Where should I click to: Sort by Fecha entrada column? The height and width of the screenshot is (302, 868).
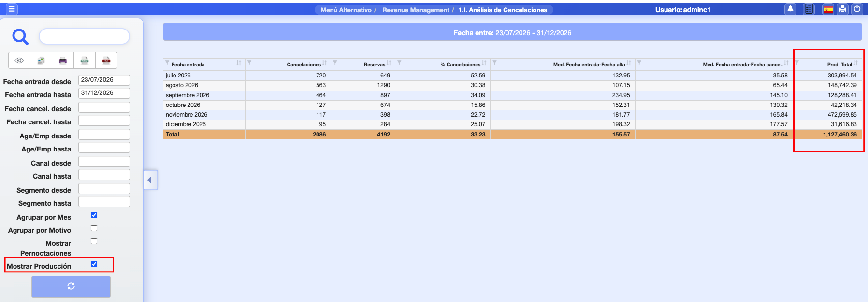click(239, 63)
